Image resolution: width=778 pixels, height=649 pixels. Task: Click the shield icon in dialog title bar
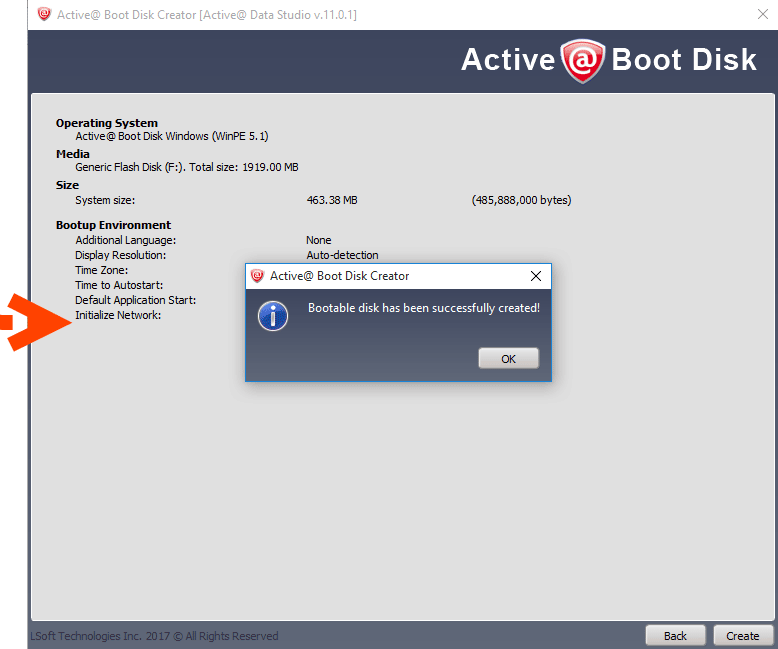[257, 276]
